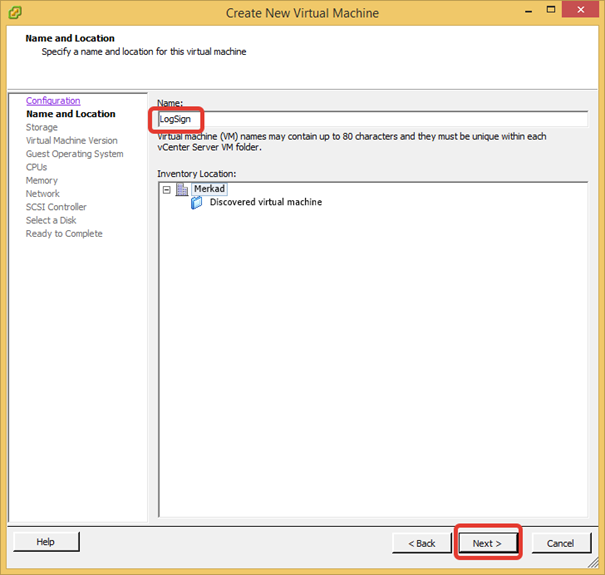Image resolution: width=605 pixels, height=575 pixels.
Task: Click Guest Operating System step
Action: click(x=74, y=154)
